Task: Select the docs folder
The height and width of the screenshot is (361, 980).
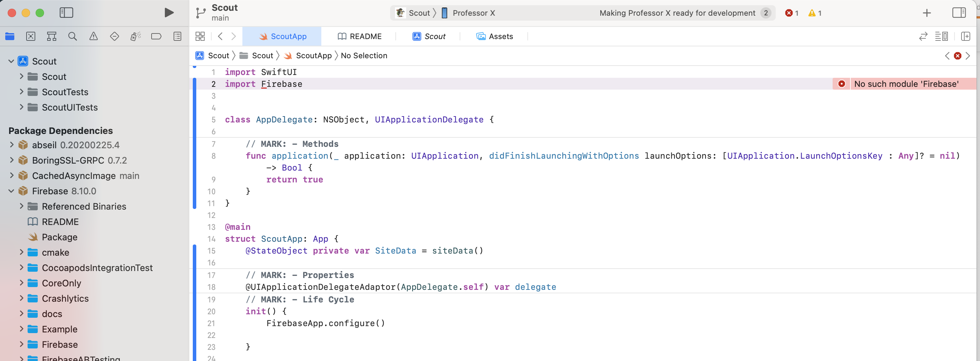Action: [45, 314]
